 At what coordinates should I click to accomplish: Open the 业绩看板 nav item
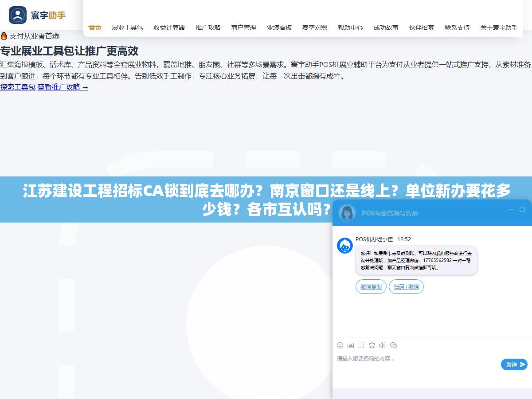pyautogui.click(x=279, y=27)
